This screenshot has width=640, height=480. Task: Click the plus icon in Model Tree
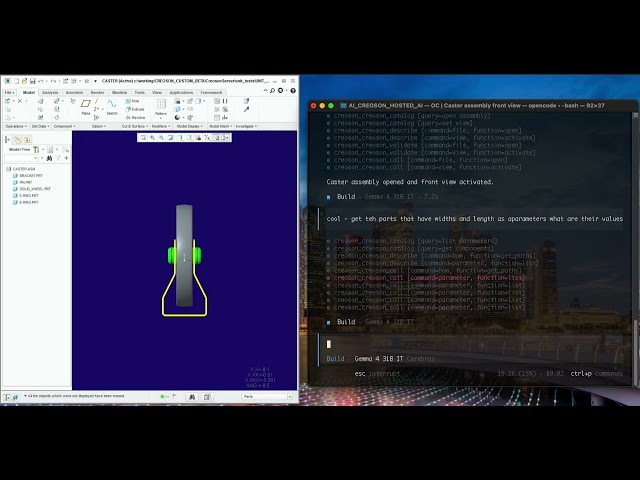point(66,158)
